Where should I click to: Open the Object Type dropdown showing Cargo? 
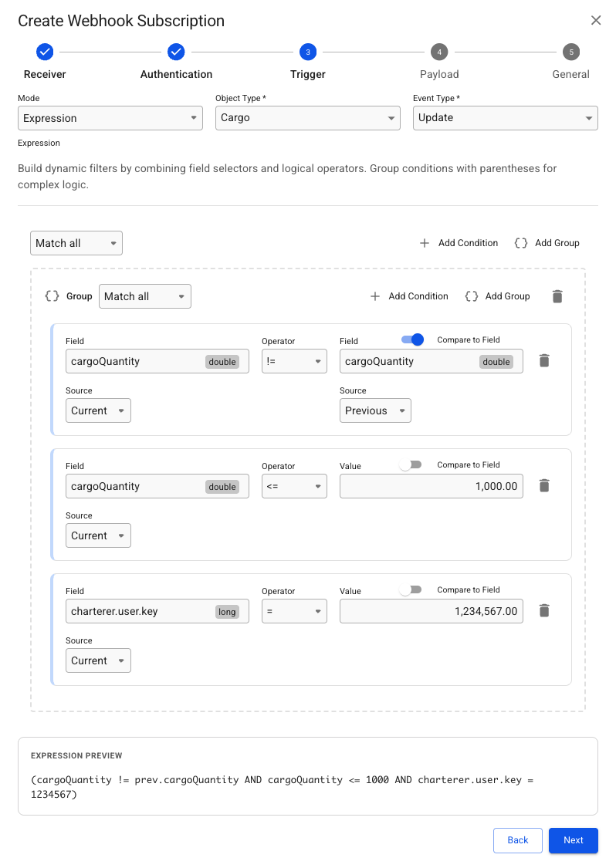pyautogui.click(x=307, y=118)
